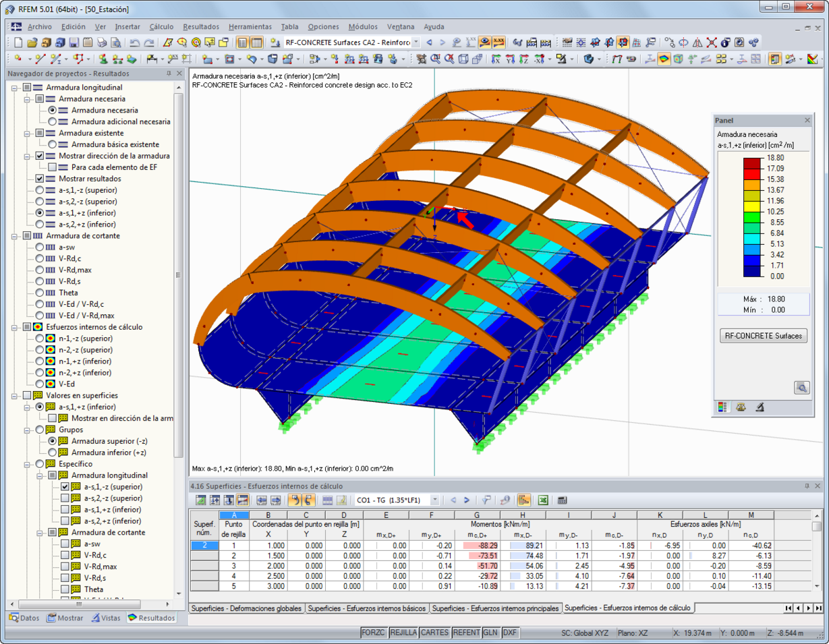This screenshot has height=644, width=829.
Task: Open the print preview icon
Action: [x=115, y=42]
